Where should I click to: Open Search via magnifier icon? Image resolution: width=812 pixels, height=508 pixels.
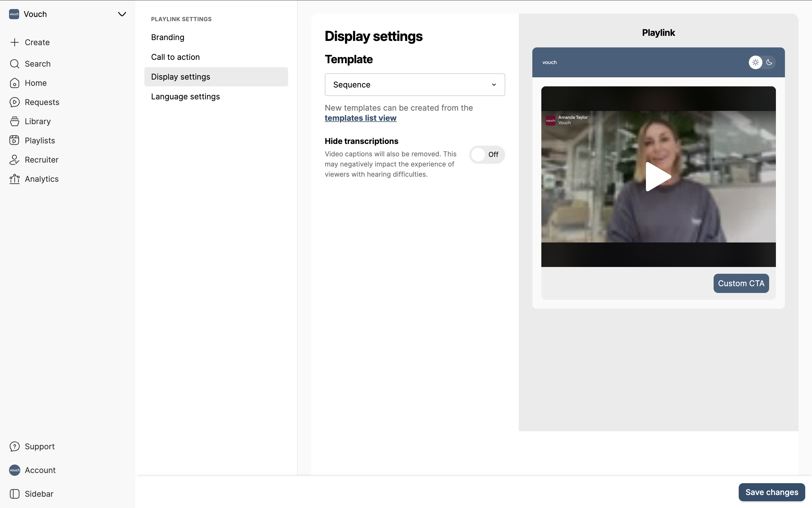pos(14,64)
